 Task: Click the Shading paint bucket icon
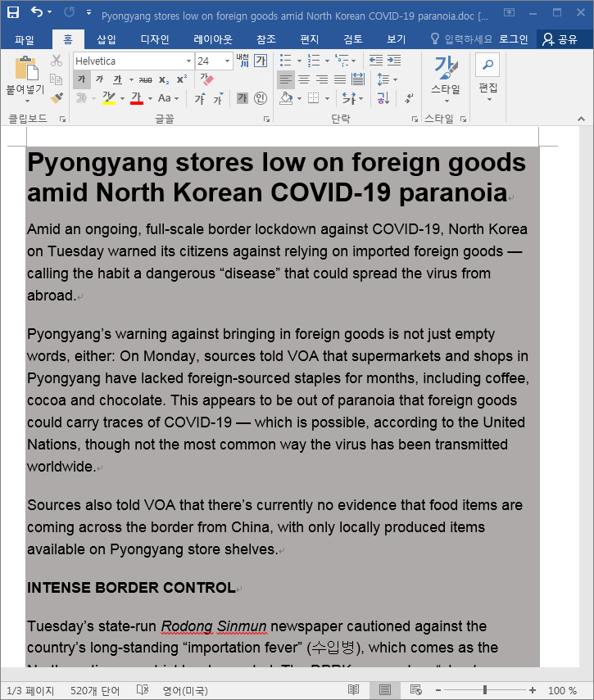click(x=286, y=97)
